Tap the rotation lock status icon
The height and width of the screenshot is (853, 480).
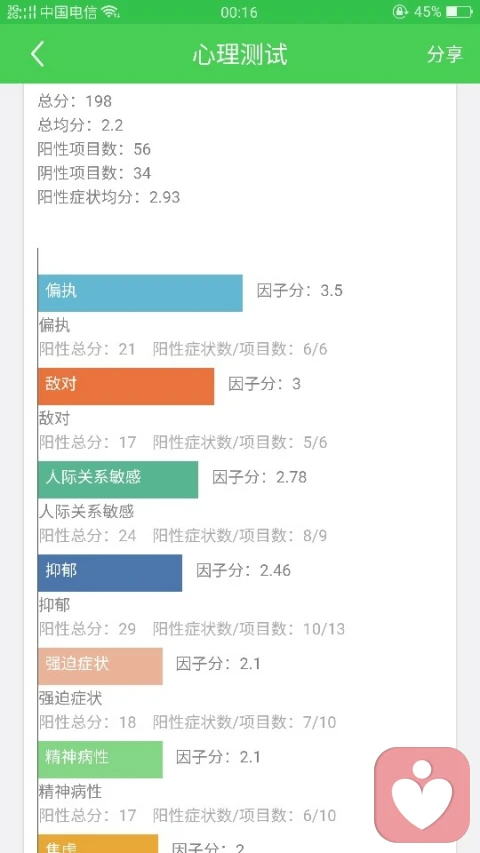pos(400,11)
